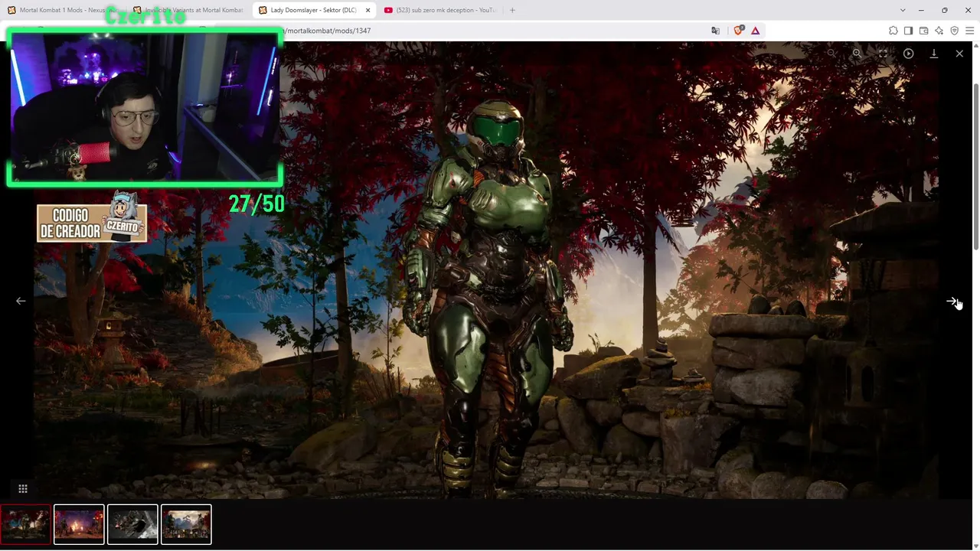Open the page translate option

click(x=715, y=31)
